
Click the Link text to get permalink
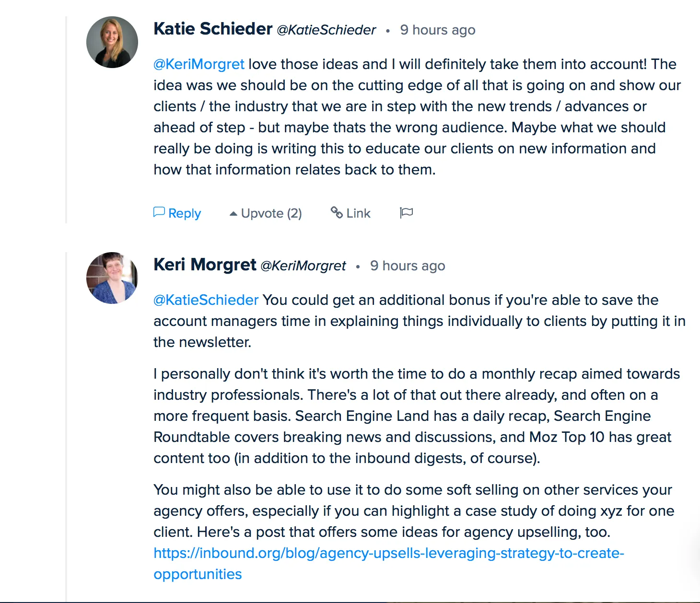tap(359, 213)
